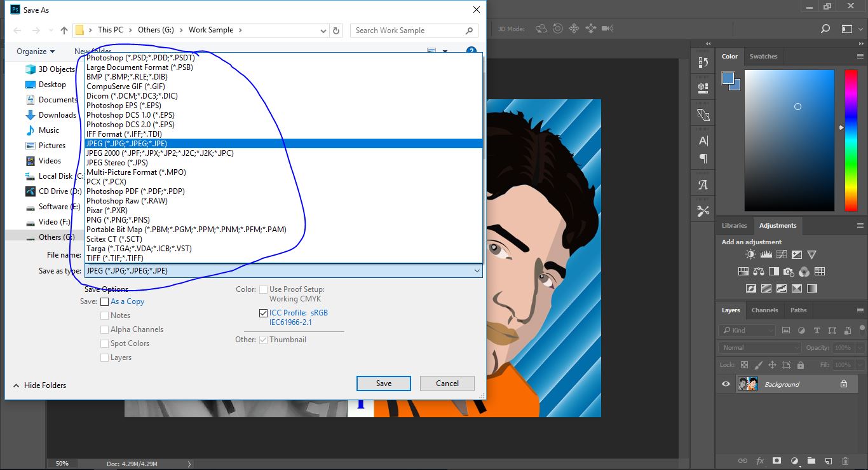Open the Organize dropdown menu
The height and width of the screenshot is (470, 868).
click(x=36, y=52)
